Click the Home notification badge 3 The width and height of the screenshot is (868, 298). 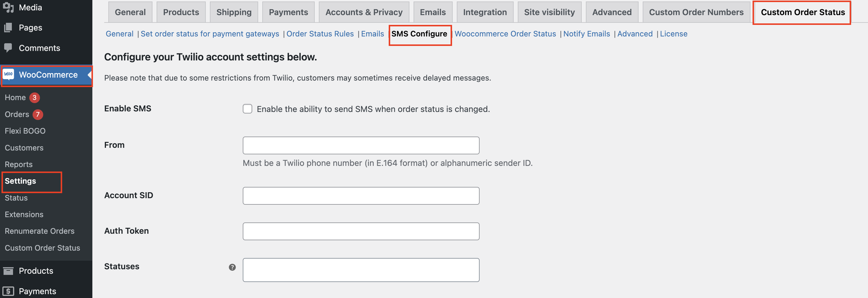pyautogui.click(x=34, y=97)
